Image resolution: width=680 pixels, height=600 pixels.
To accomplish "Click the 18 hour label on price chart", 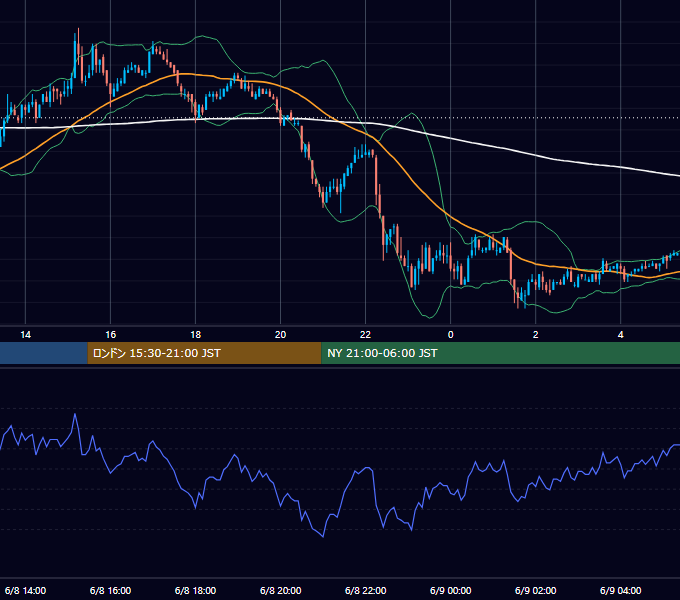I will (196, 335).
